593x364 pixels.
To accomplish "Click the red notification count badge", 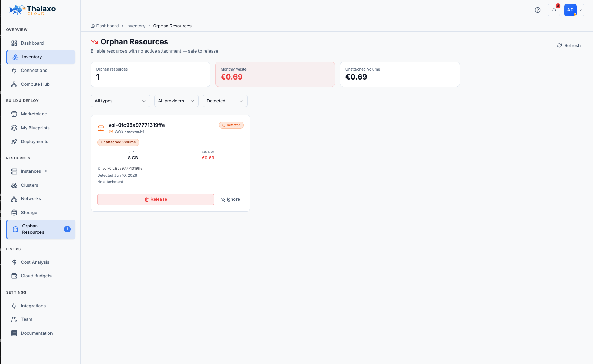I will coord(558,6).
